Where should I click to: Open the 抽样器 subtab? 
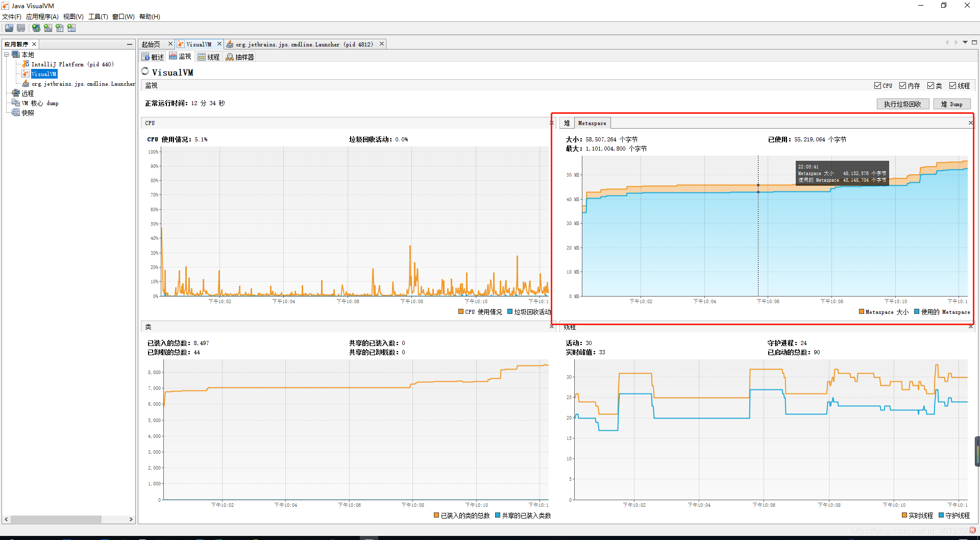pos(240,57)
